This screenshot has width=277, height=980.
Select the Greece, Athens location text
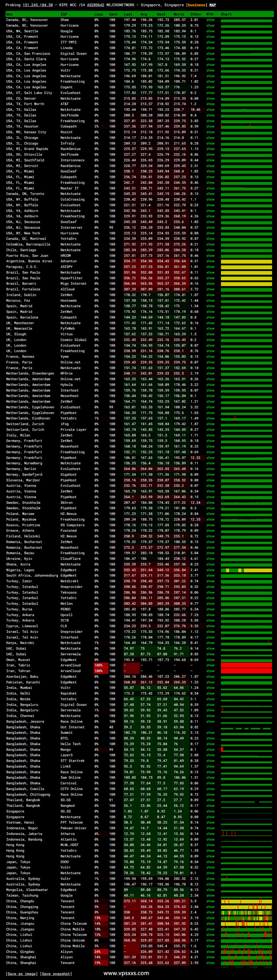[x=20, y=531]
